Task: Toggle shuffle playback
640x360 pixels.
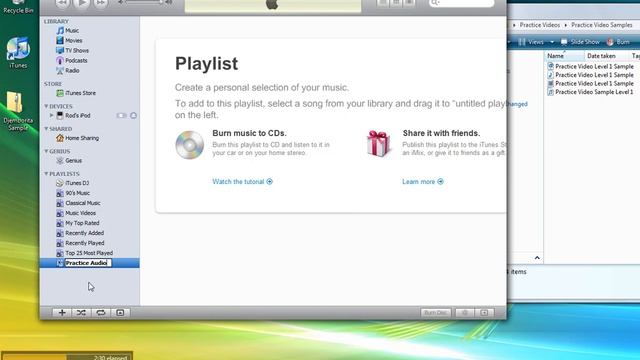Action: click(x=81, y=313)
